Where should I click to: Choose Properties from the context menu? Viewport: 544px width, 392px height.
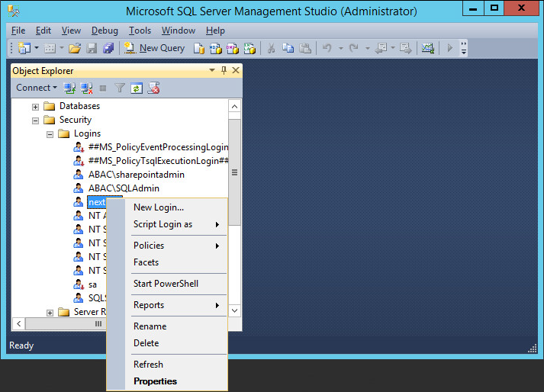[155, 381]
